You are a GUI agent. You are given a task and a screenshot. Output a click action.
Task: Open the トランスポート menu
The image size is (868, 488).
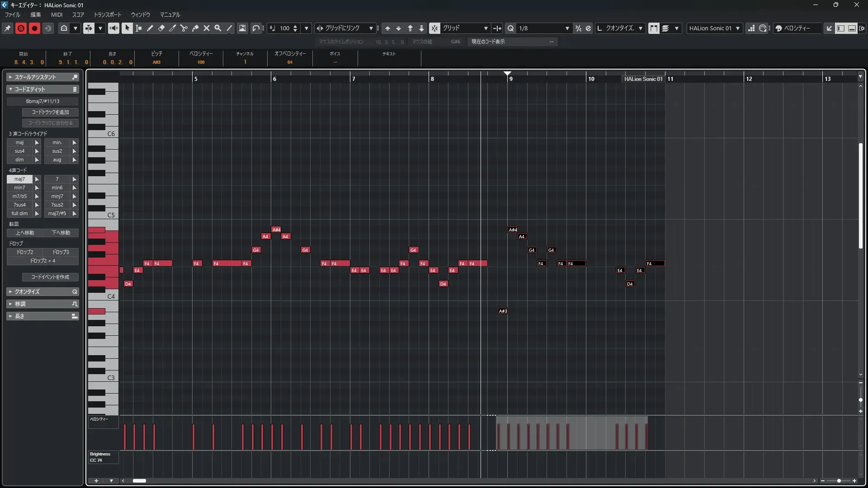point(108,14)
